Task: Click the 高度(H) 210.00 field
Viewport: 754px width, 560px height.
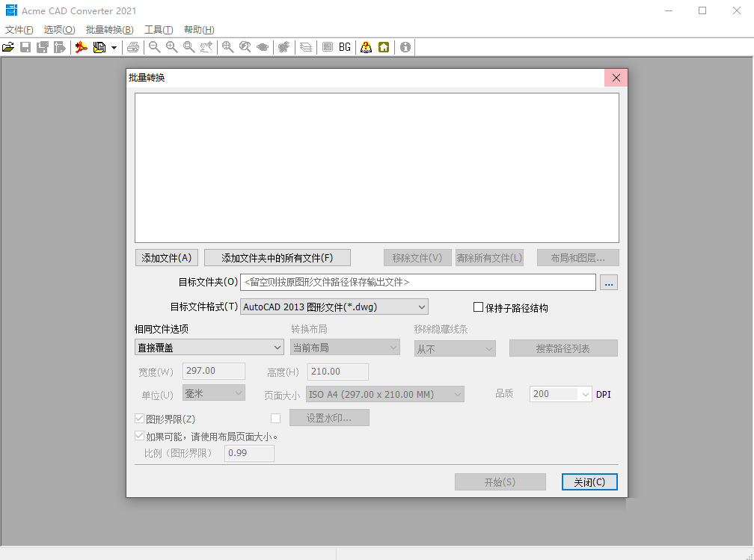Action: (x=337, y=372)
